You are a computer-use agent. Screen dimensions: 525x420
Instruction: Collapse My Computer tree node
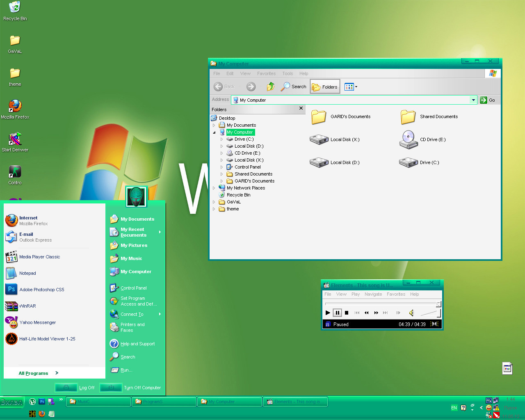[x=214, y=132]
